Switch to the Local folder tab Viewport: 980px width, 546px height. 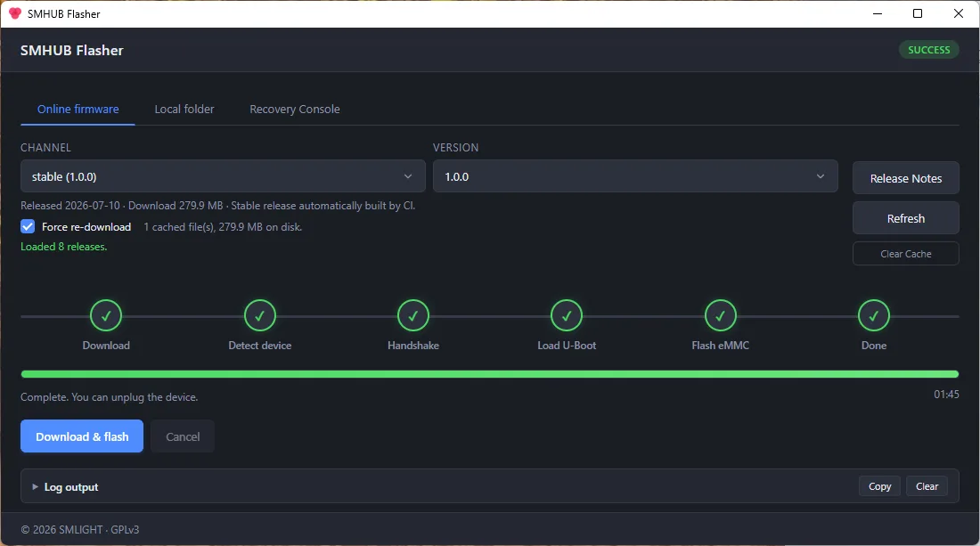click(x=184, y=110)
